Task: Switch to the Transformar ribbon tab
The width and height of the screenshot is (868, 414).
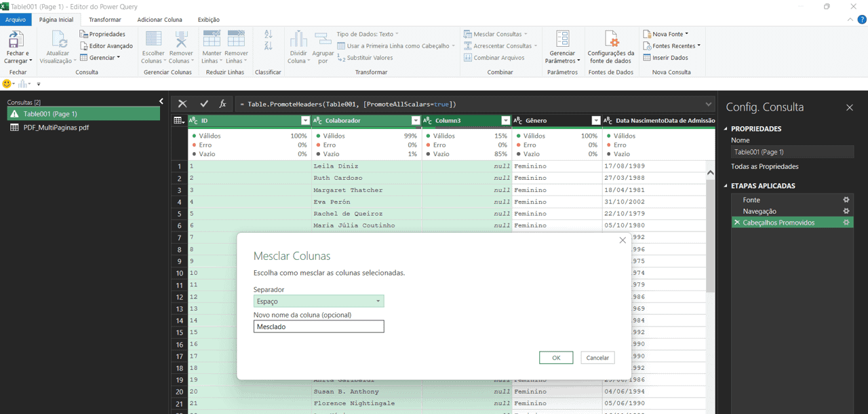Action: click(104, 19)
